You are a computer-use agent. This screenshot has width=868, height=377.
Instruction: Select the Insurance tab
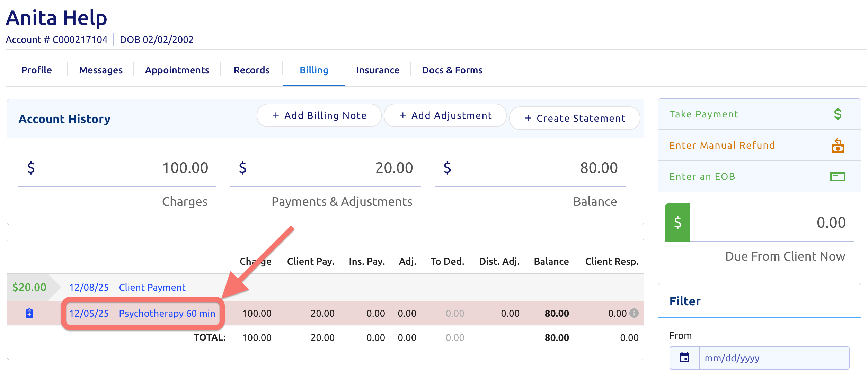378,70
